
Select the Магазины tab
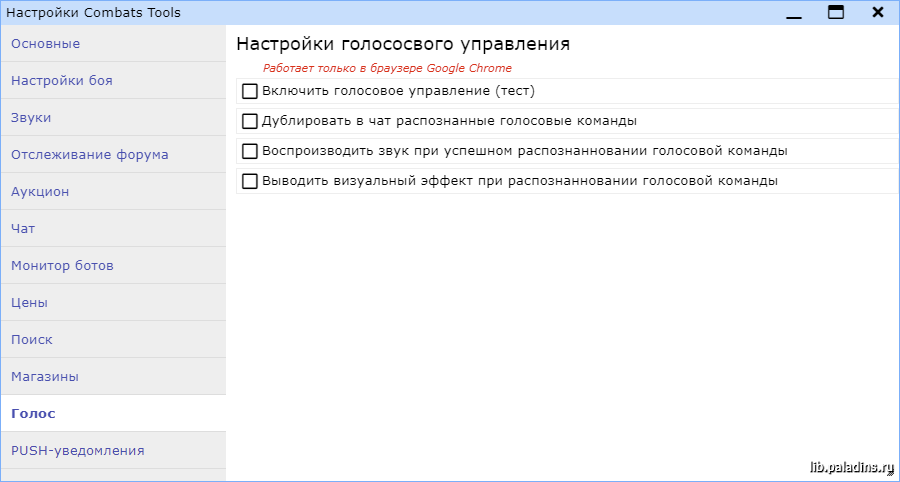114,376
